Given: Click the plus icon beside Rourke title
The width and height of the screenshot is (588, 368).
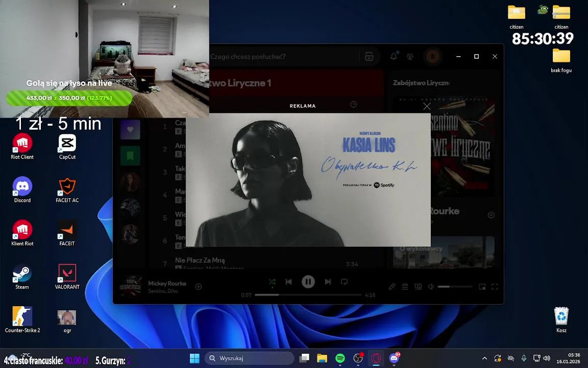Looking at the screenshot, I should [x=491, y=215].
